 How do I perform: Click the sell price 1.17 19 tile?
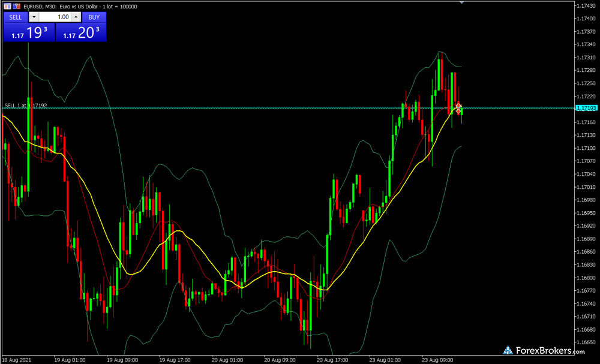point(29,32)
